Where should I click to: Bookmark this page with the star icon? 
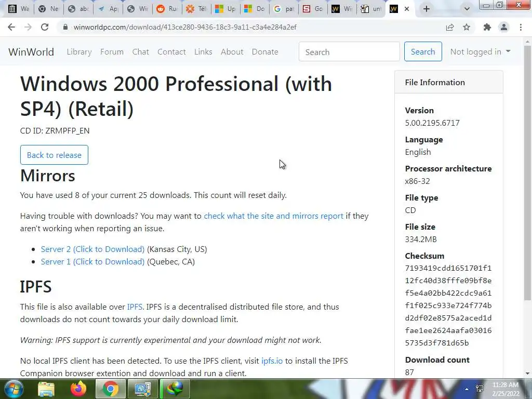(467, 27)
